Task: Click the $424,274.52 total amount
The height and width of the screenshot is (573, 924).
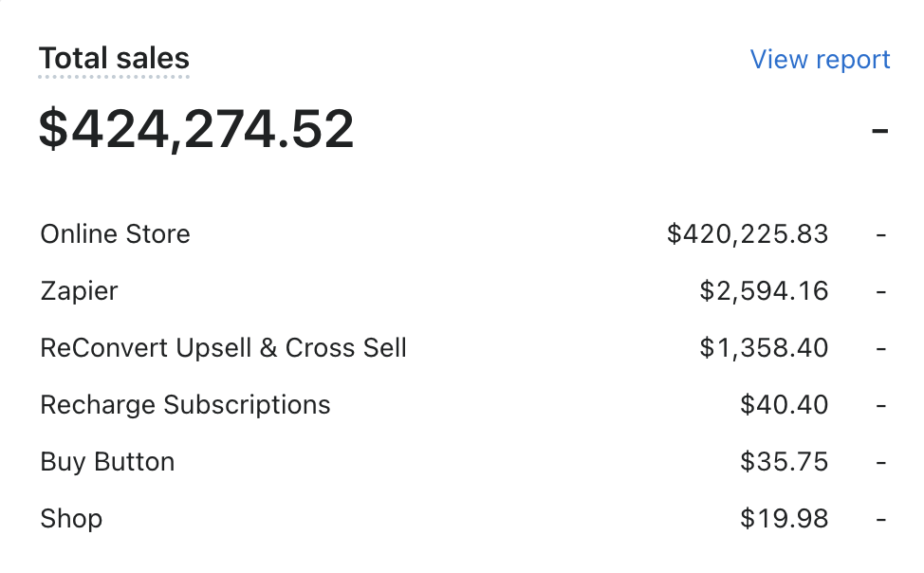Action: point(196,130)
